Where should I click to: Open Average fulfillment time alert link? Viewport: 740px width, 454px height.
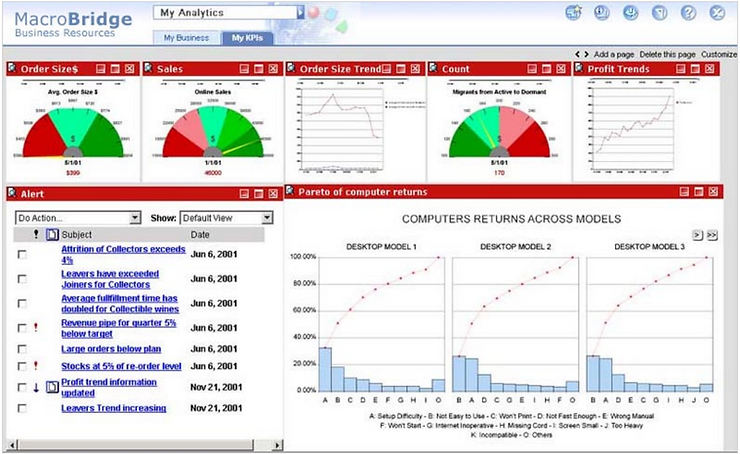(x=120, y=303)
